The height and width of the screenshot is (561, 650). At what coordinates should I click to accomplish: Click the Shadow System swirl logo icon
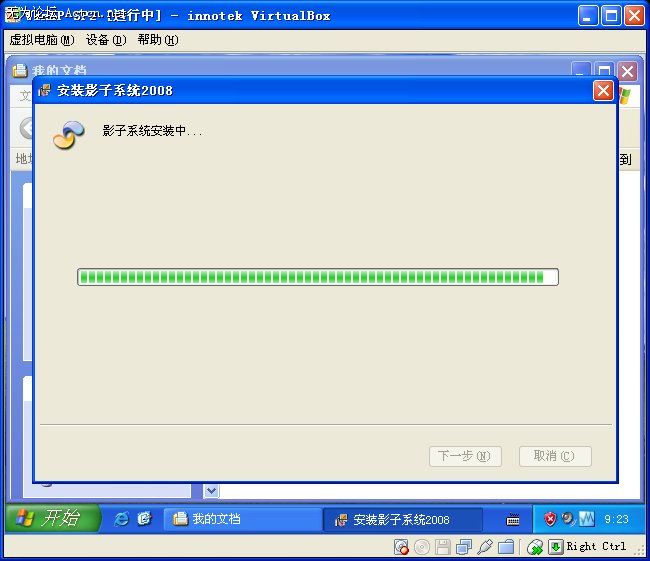click(69, 135)
